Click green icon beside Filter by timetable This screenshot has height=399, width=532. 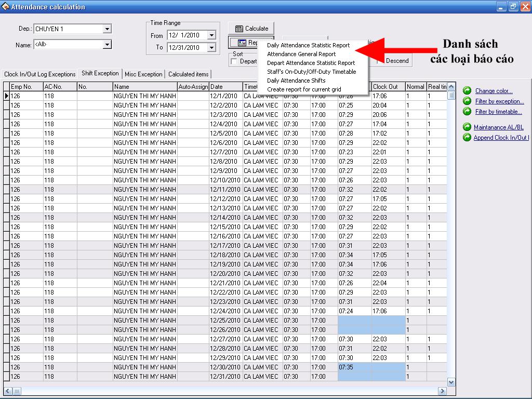[x=467, y=111]
